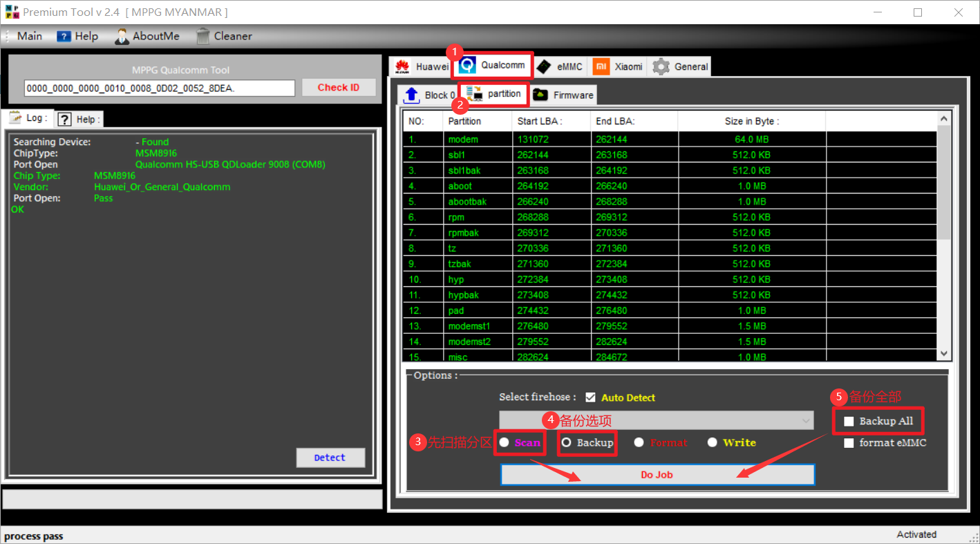Click the Qualcomm HS-USB QDLoader 9008 log line

(x=230, y=165)
